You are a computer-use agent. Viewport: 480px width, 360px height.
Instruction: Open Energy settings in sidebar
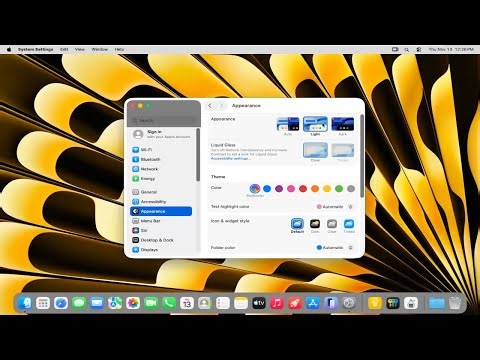161,179
